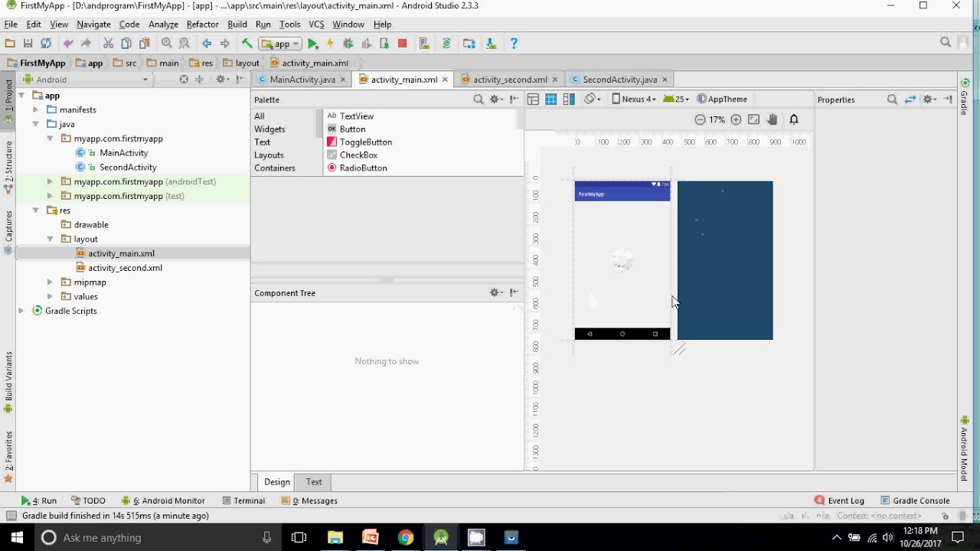Click the Debug app bug icon
980x551 pixels.
348,44
